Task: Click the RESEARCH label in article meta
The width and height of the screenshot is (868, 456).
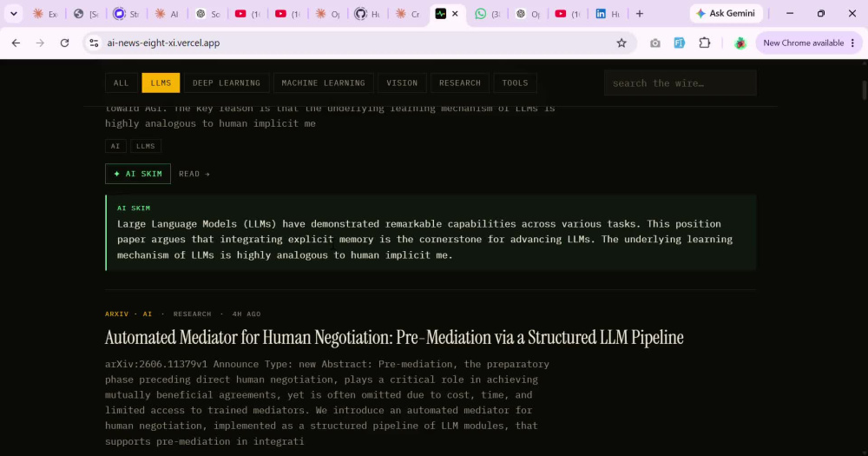Action: coord(192,314)
